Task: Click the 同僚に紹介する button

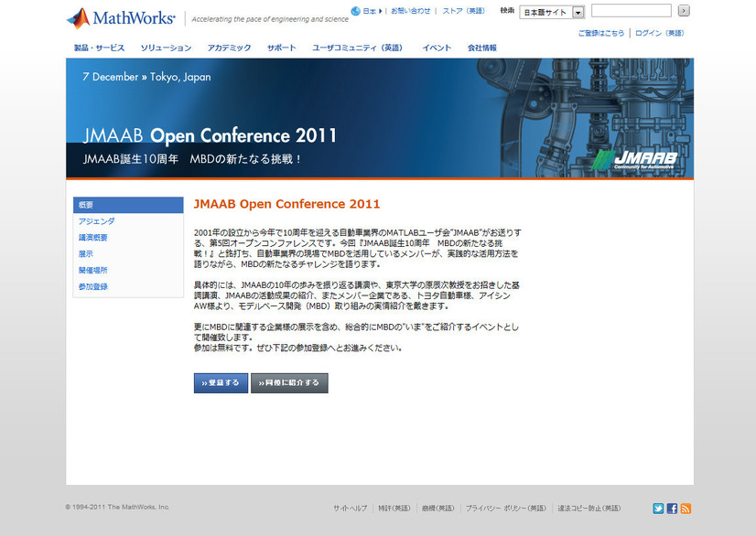Action: pos(289,382)
